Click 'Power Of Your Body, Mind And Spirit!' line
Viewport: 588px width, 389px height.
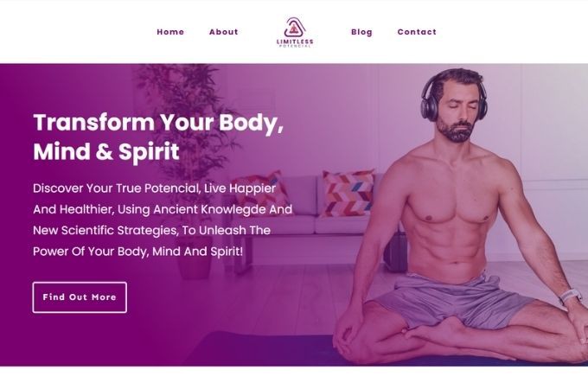138,251
